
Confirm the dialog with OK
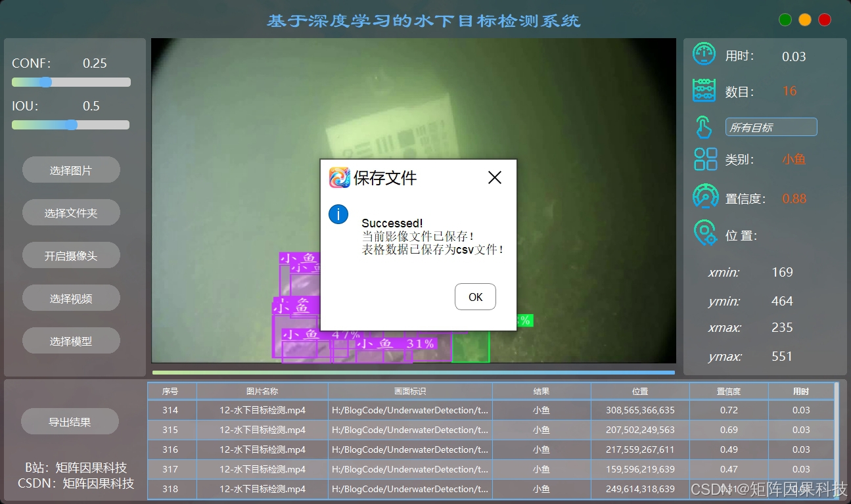pyautogui.click(x=475, y=297)
